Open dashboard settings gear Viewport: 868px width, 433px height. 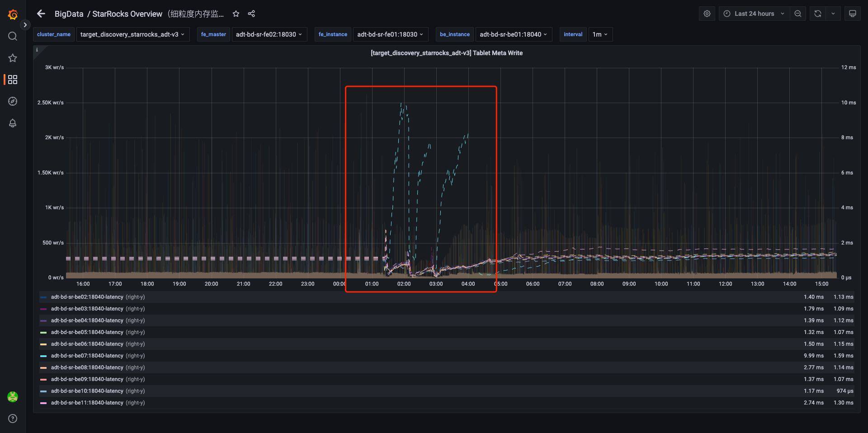(x=707, y=14)
